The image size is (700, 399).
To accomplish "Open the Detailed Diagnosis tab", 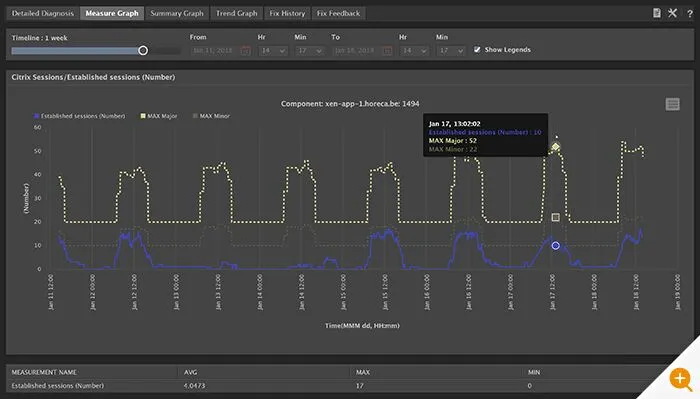I will [43, 13].
